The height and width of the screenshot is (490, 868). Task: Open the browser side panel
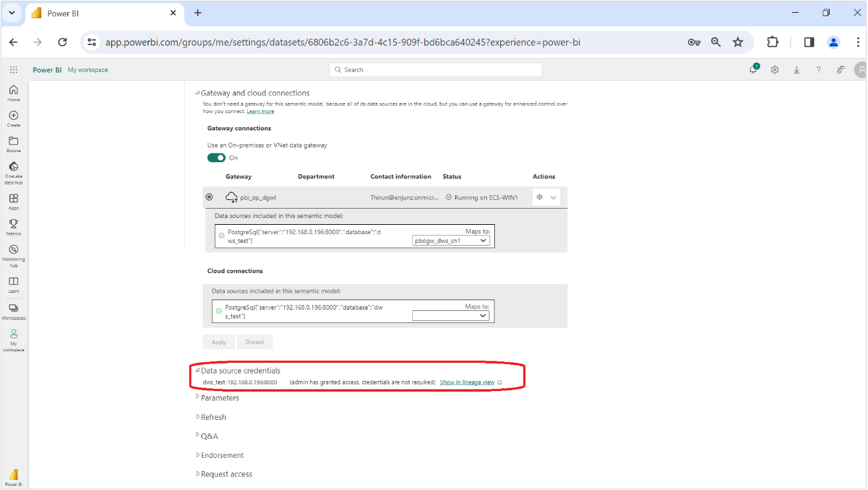(809, 42)
